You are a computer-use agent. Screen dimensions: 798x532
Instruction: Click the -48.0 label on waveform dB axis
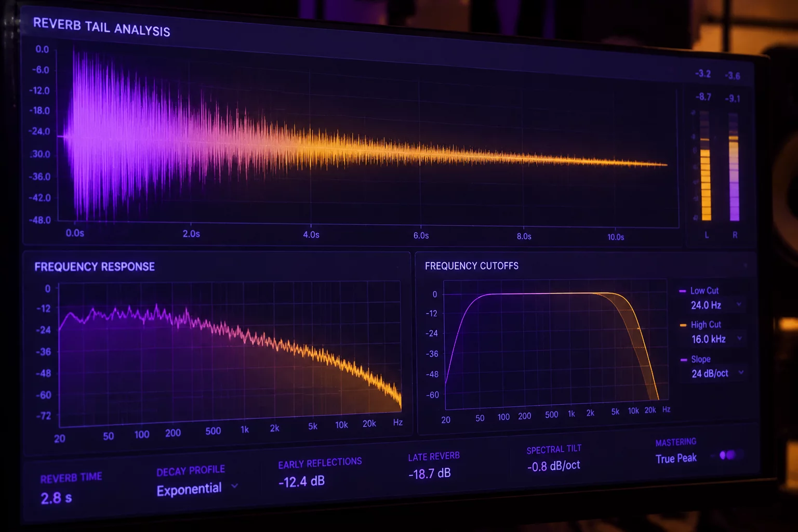(x=39, y=220)
